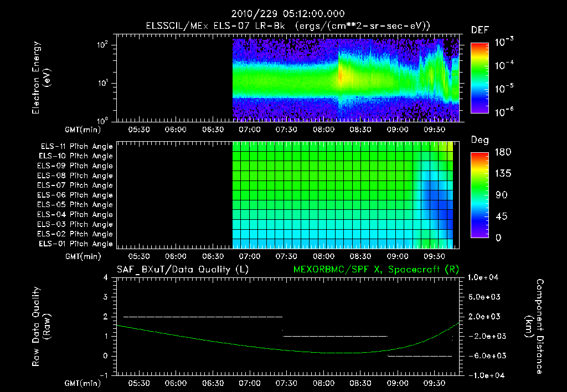Click the 10^0 tick on the electron energy axis
The height and width of the screenshot is (392, 567).
(x=102, y=120)
